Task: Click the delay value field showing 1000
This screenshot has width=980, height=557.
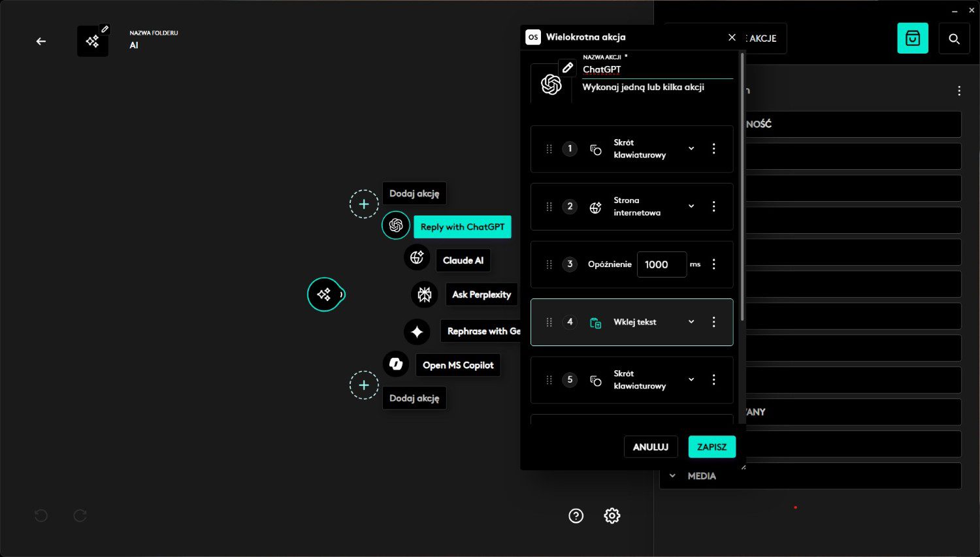Action: click(661, 264)
